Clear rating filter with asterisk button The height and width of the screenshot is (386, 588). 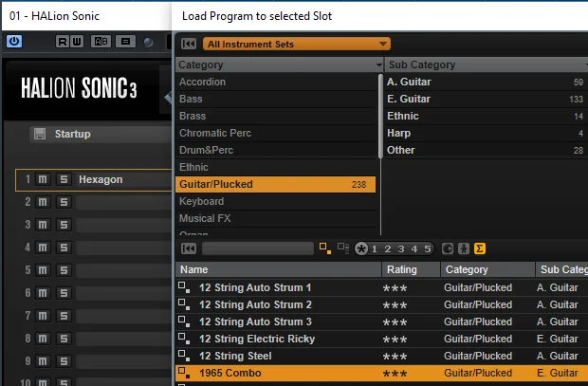point(361,248)
